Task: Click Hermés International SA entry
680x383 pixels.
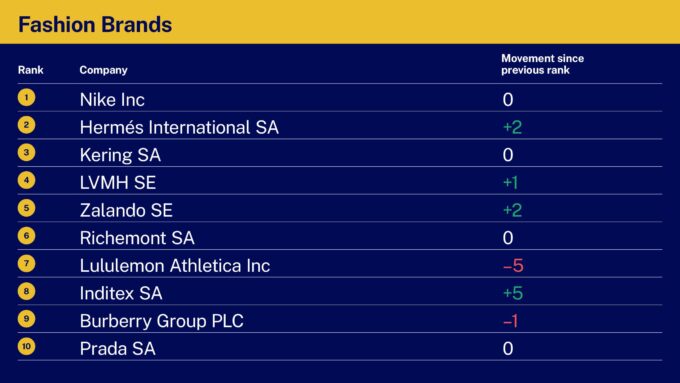Action: pyautogui.click(x=179, y=128)
